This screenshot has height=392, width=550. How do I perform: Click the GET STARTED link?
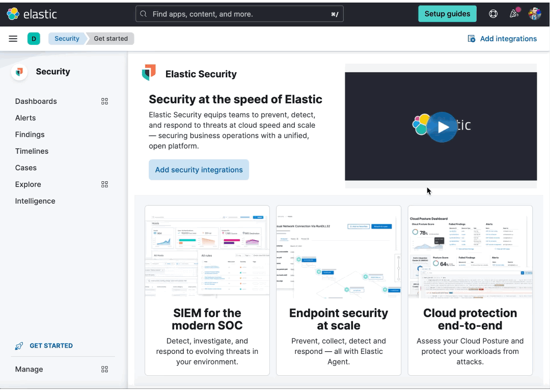coord(51,346)
